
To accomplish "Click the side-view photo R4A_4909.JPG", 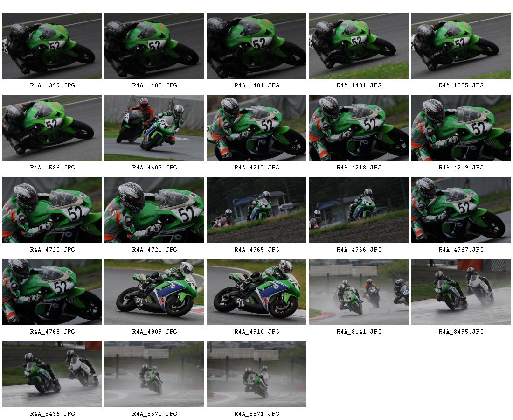I will coord(154,292).
